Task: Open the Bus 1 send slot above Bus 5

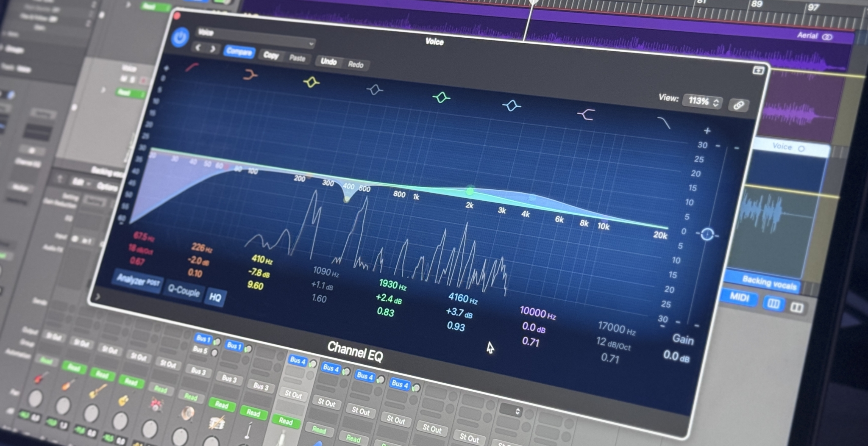Action: (x=203, y=339)
